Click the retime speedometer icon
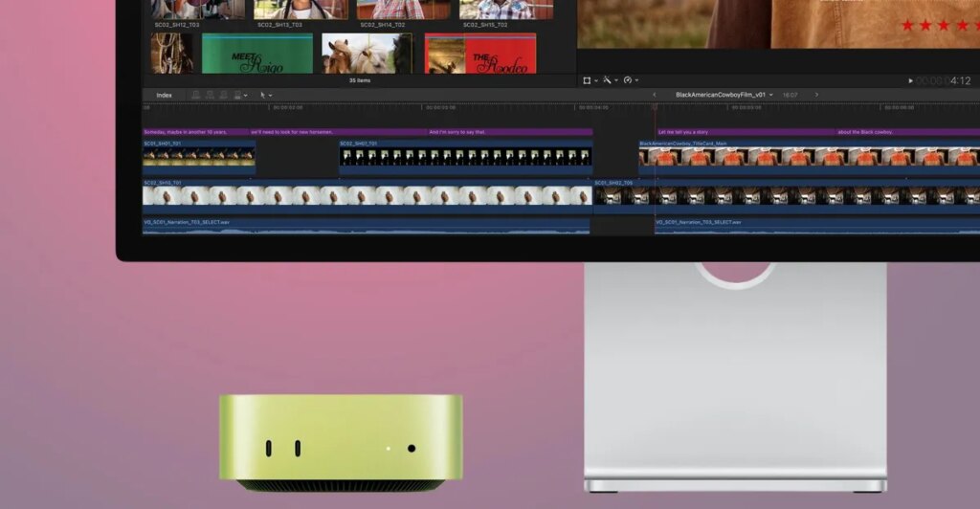Viewport: 980px width, 509px height. pyautogui.click(x=628, y=80)
